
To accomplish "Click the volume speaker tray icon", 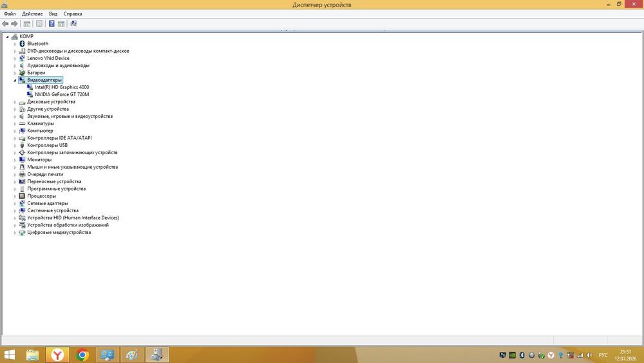I will pos(589,355).
